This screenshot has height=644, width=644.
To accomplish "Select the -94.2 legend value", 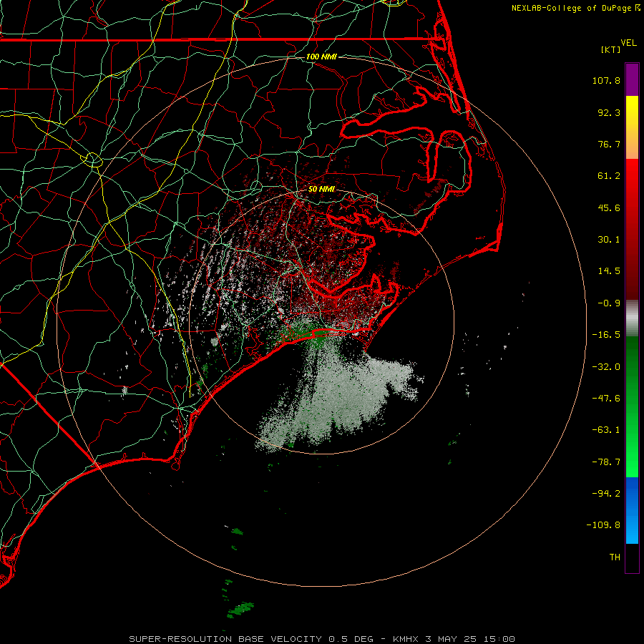I will (x=606, y=493).
